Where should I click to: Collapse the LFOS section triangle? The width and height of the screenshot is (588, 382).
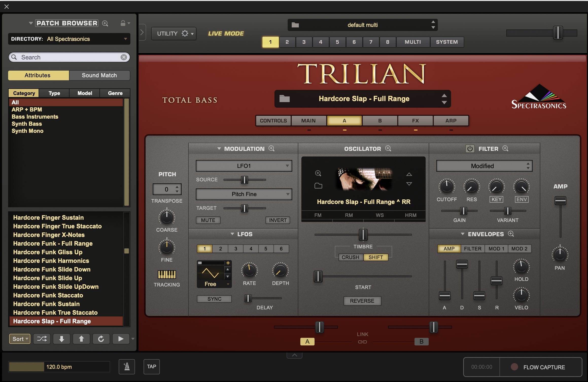pyautogui.click(x=232, y=234)
